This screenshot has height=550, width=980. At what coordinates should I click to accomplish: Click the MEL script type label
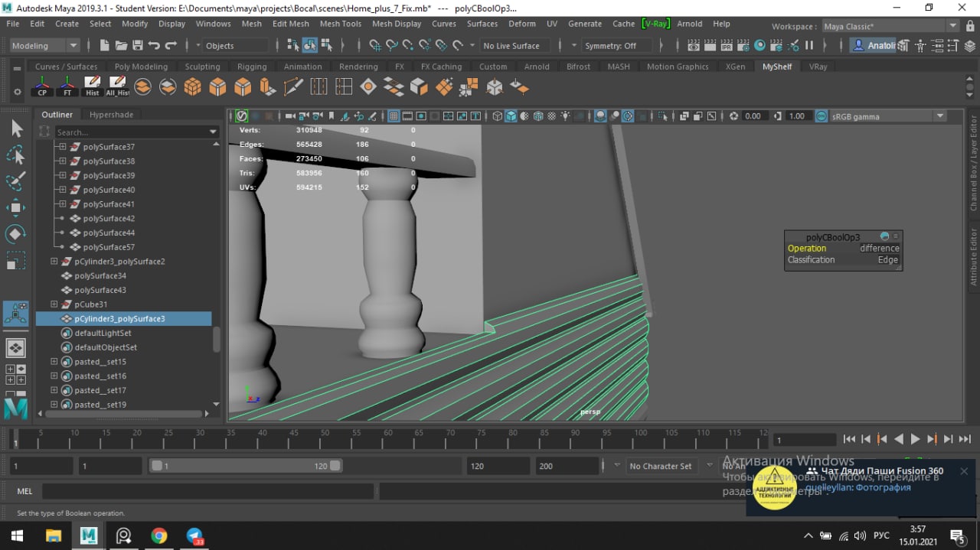[24, 491]
